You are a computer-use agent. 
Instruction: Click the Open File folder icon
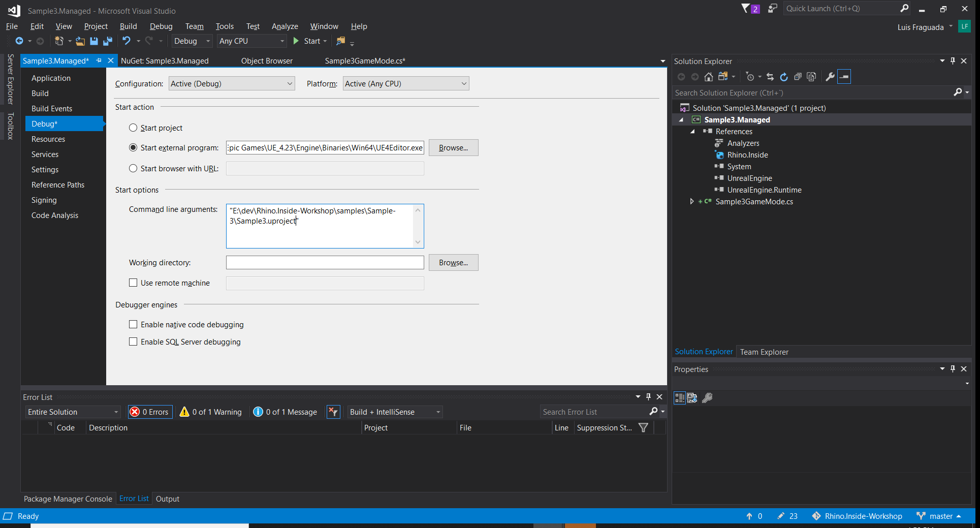pyautogui.click(x=80, y=41)
